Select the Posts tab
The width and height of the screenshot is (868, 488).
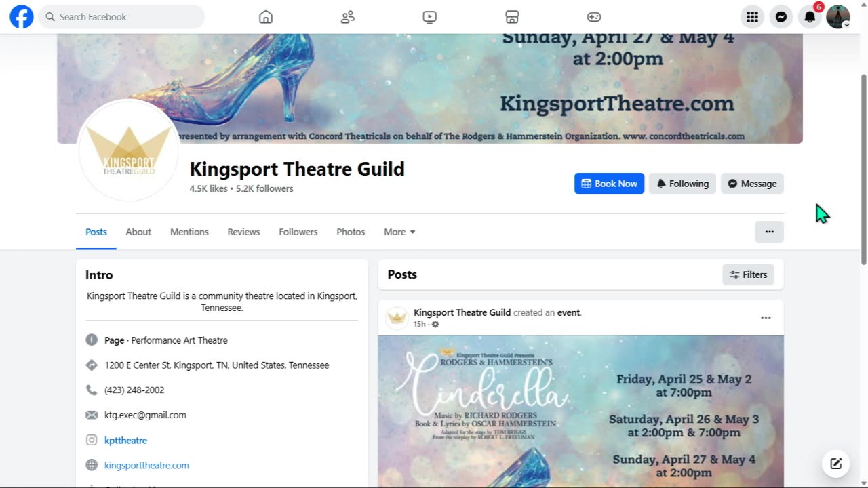[x=96, y=232]
